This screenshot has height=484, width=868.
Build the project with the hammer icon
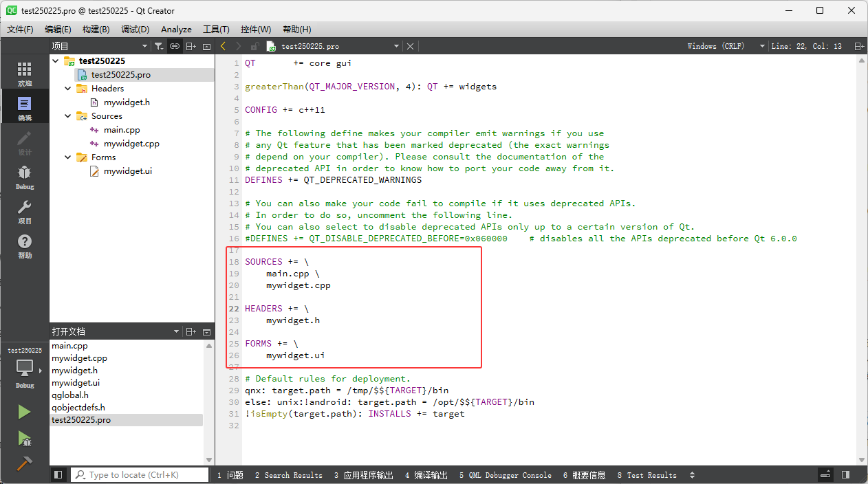click(24, 463)
